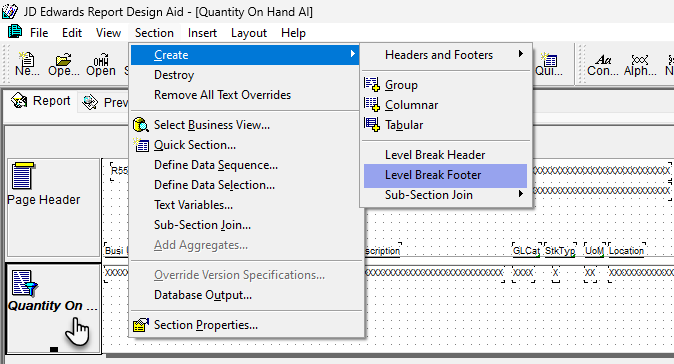Screen dimensions: 674x364
Task: Select the Busi column heading
Action: (x=114, y=251)
